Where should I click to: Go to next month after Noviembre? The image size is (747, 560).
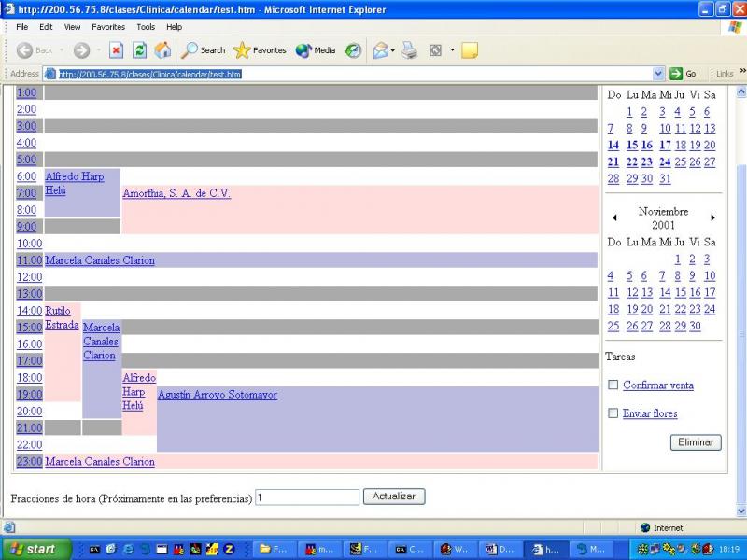tap(712, 217)
